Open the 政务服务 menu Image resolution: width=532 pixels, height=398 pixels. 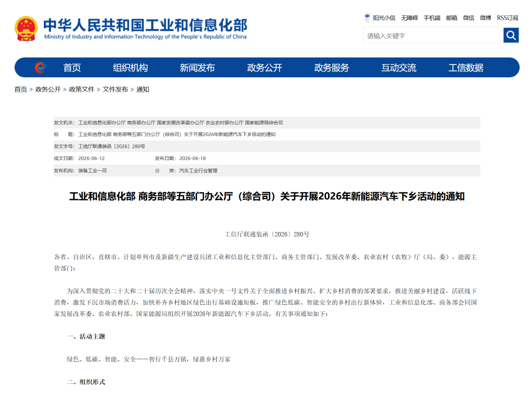click(332, 67)
